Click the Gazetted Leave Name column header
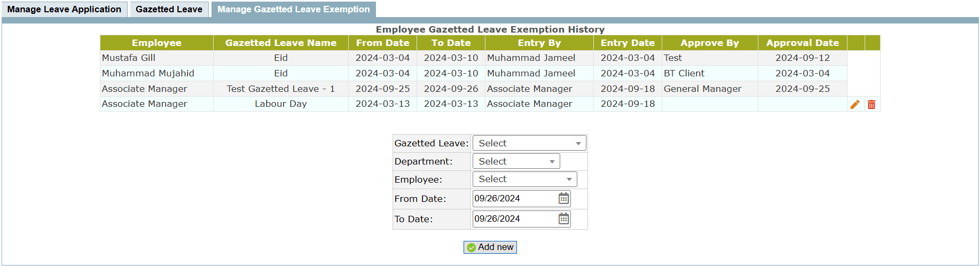The height and width of the screenshot is (266, 980). (x=280, y=43)
